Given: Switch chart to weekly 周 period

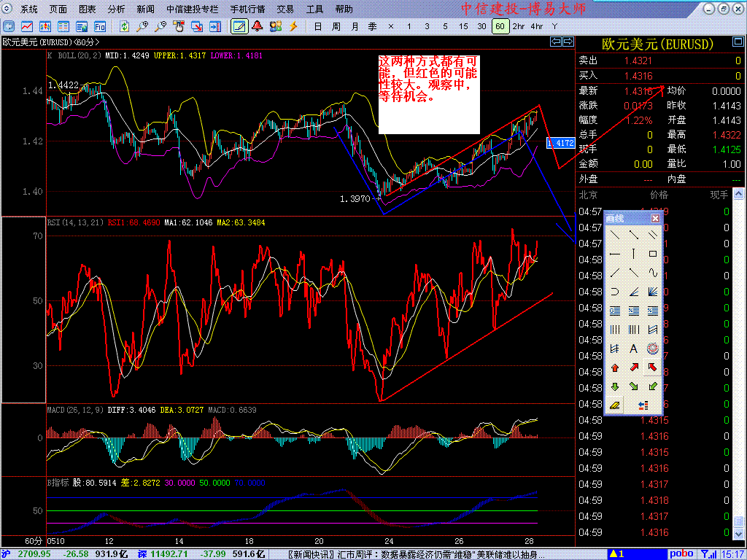Looking at the screenshot, I should coord(336,27).
